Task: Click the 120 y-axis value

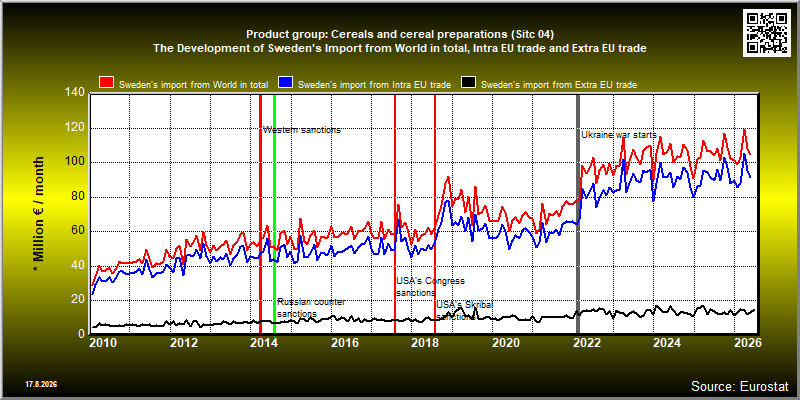Action: tap(75, 128)
